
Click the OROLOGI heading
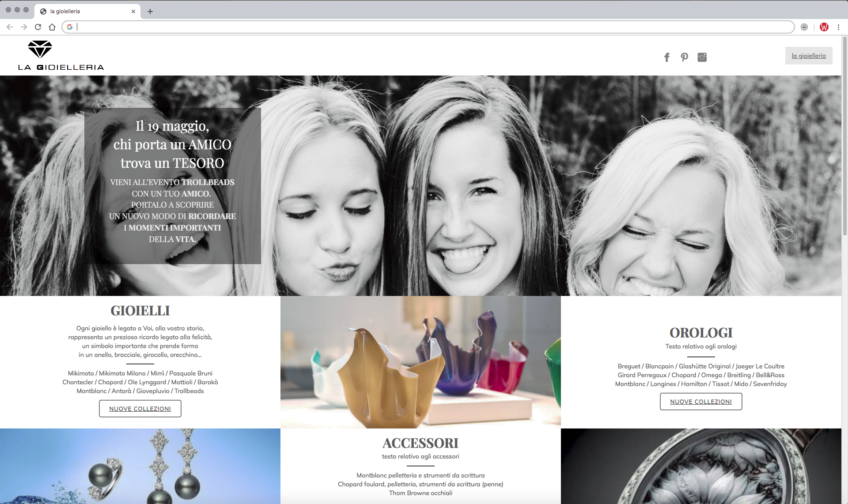(701, 333)
